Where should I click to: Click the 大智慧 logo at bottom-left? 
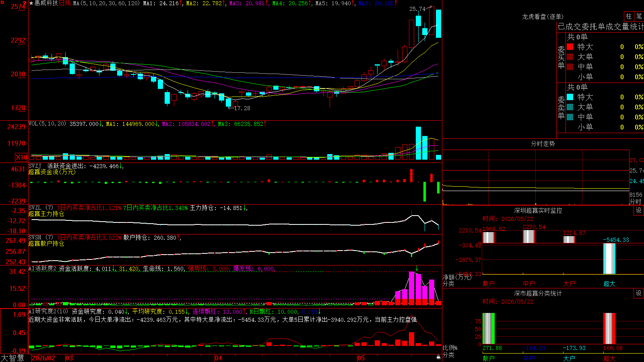coord(12,358)
